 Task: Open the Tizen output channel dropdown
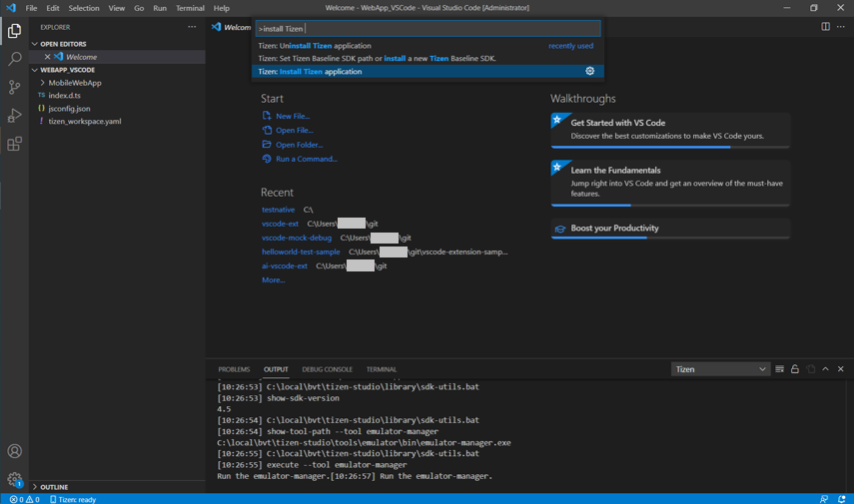point(720,369)
